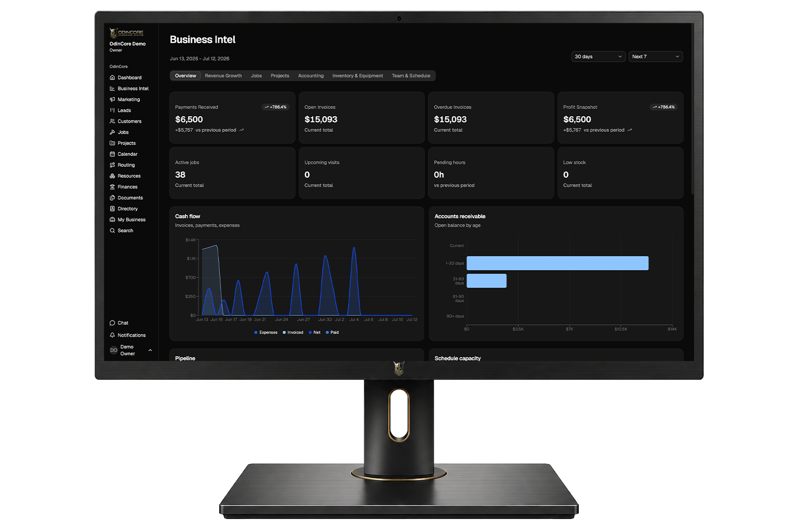Click the page vertical scrollbar
The image size is (798, 532).
coord(692,109)
